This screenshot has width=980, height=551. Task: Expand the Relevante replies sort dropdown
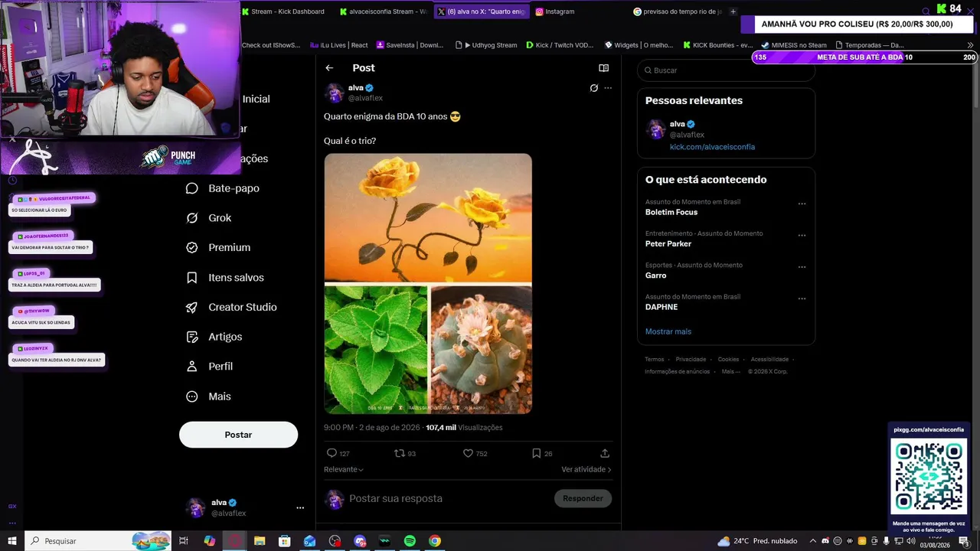point(344,469)
